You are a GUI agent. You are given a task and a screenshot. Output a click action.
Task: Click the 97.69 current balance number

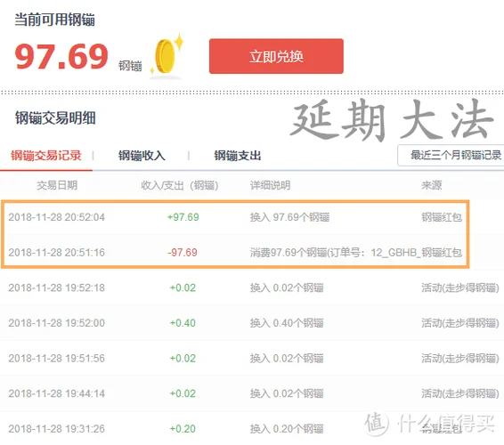click(x=61, y=56)
